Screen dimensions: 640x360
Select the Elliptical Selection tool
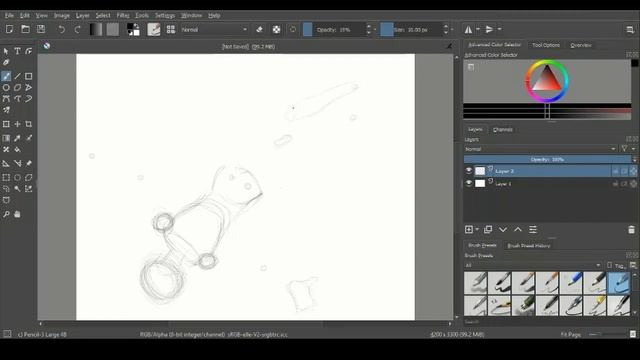click(x=18, y=178)
